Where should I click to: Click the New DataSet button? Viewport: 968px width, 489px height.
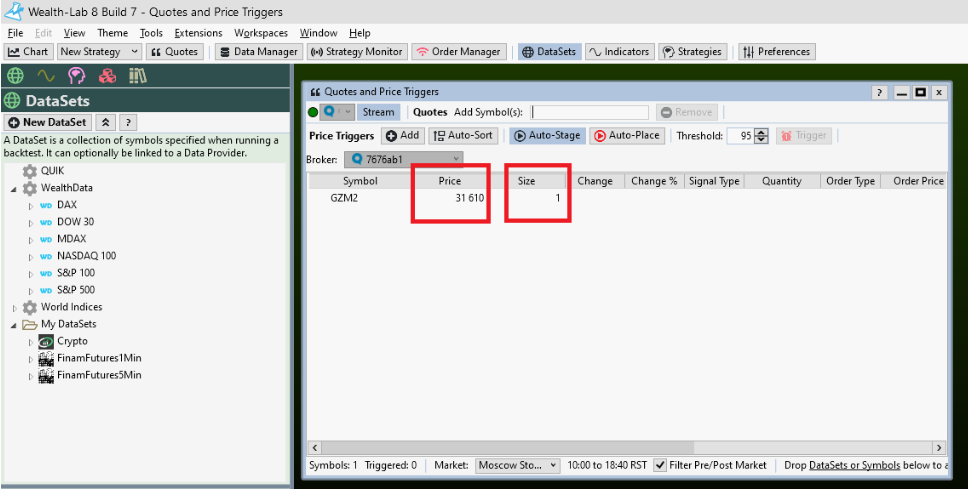coord(48,122)
